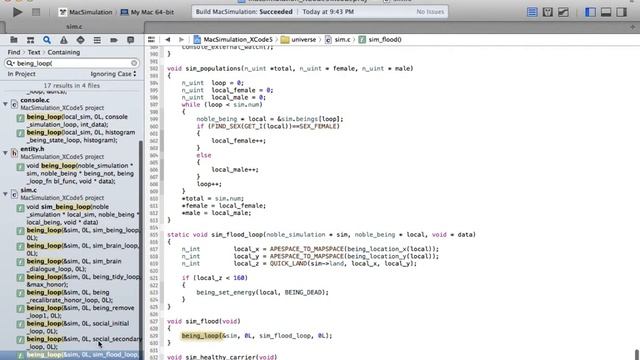This screenshot has height=360, width=640.
Task: Go forward in editor history
Action: [181, 40]
